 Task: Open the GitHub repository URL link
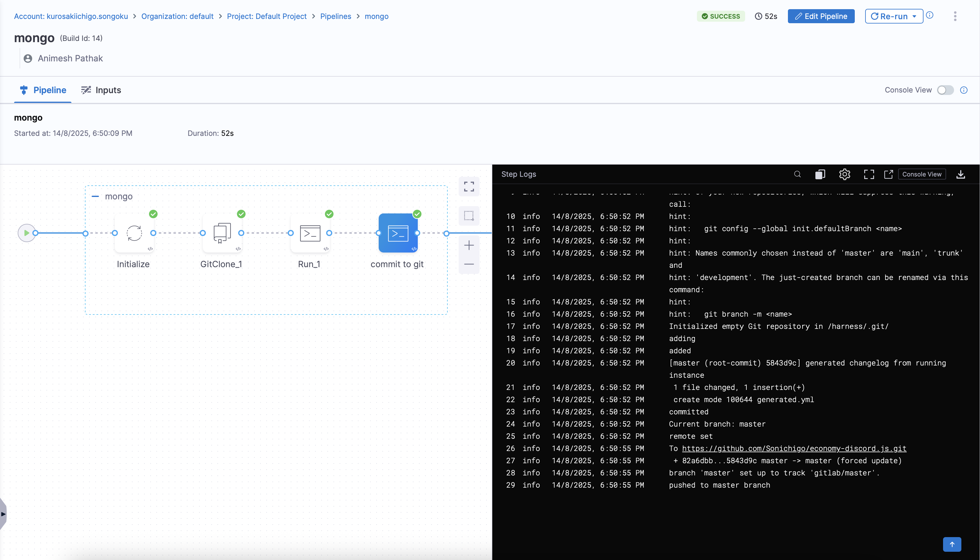tap(794, 449)
